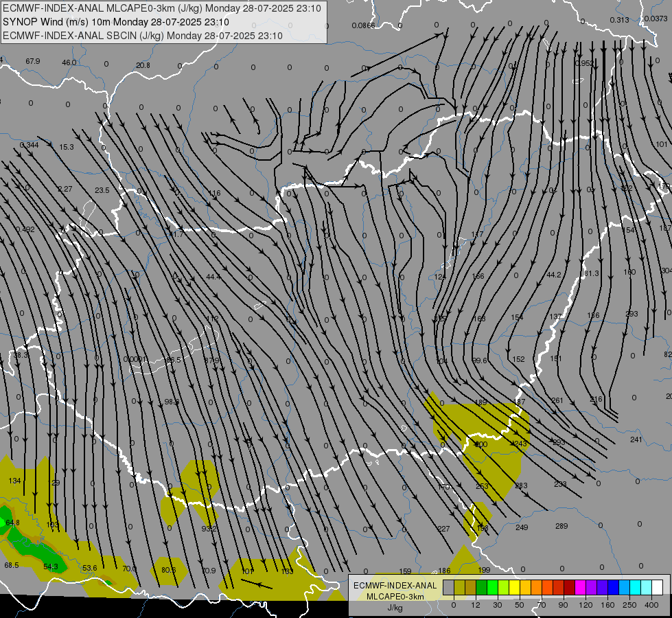The height and width of the screenshot is (618, 672).
Task: Click the map value 0.0866
Action: click(x=363, y=25)
